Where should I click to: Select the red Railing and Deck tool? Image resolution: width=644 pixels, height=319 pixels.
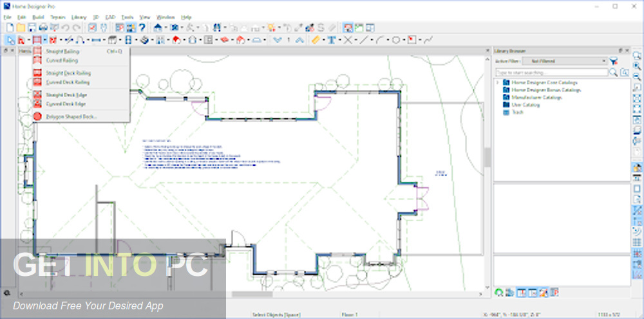(37, 40)
